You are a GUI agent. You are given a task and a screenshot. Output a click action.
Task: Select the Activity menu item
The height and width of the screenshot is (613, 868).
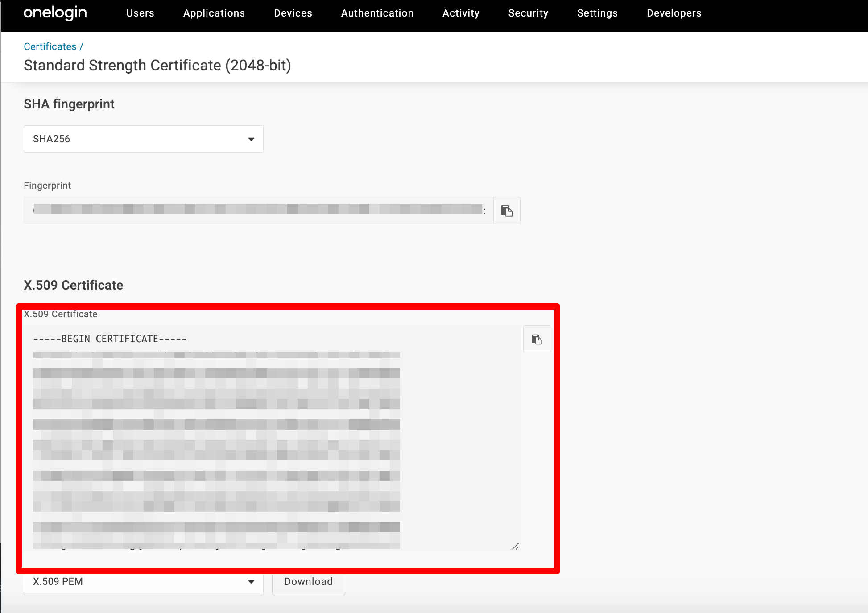[x=461, y=13]
